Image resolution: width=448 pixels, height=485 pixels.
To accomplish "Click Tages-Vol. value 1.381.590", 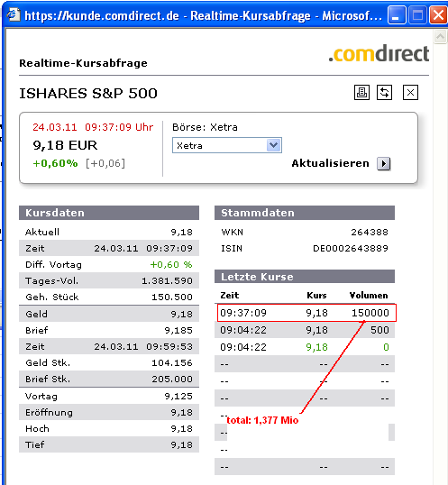I will pos(167,280).
